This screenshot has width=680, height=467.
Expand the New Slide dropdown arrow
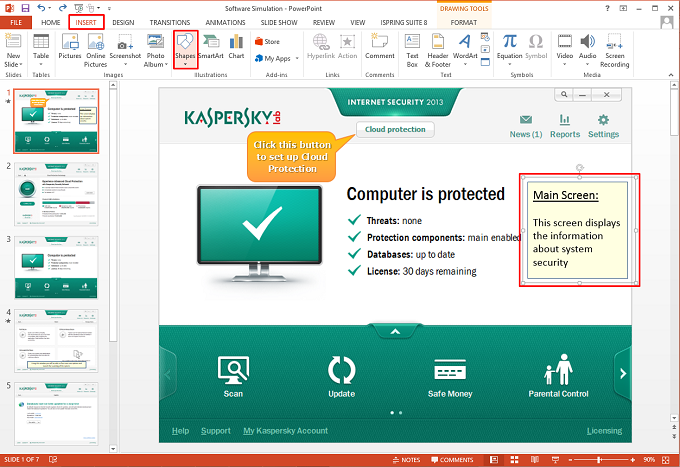pos(20,65)
